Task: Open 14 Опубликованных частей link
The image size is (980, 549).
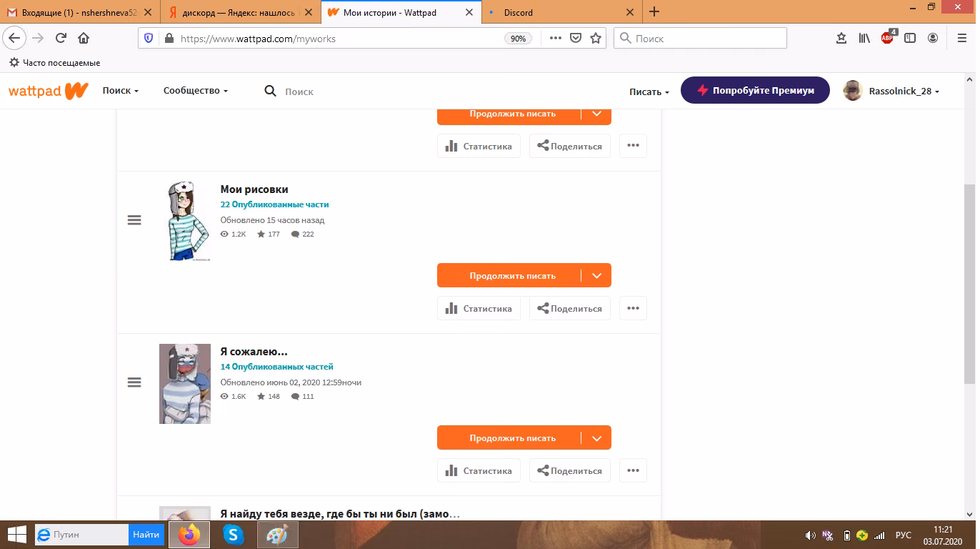Action: pos(276,367)
